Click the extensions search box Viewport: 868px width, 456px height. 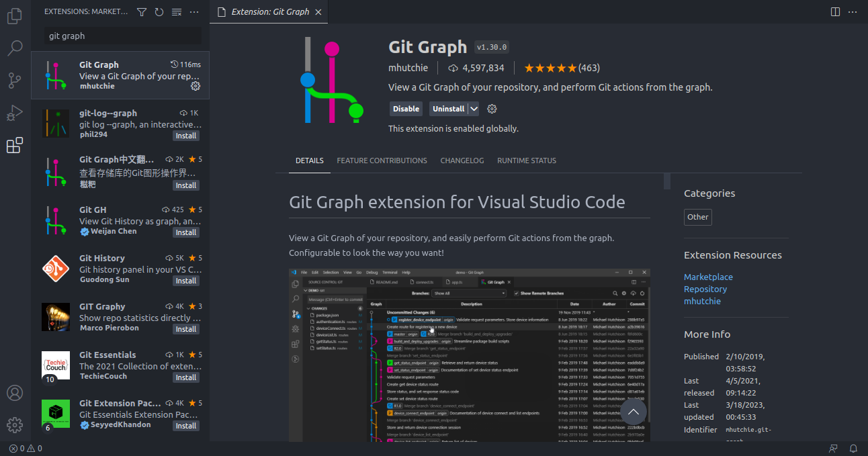coord(123,36)
